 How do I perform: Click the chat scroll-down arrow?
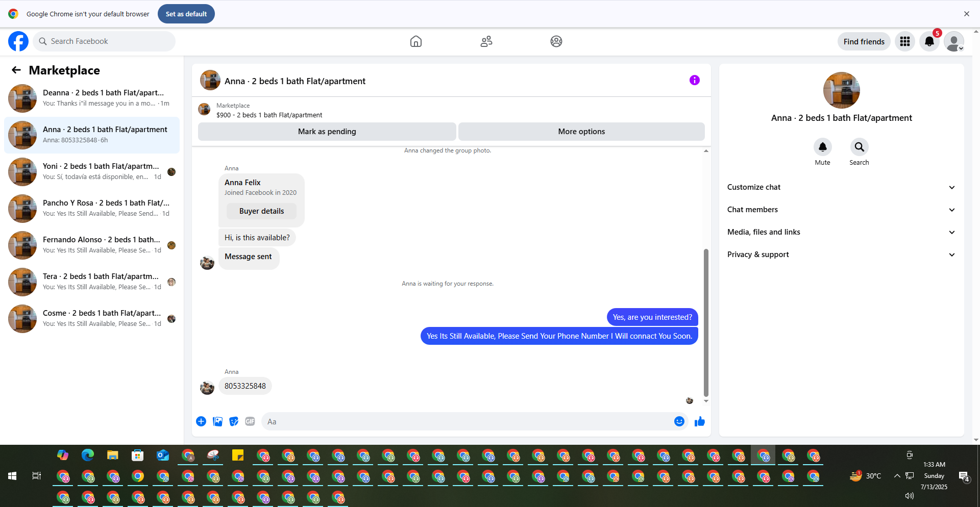coord(706,401)
